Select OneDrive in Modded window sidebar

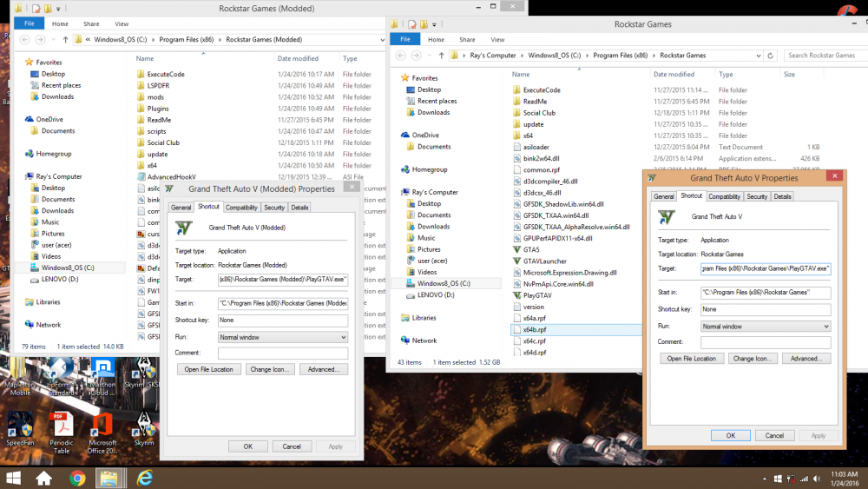49,120
